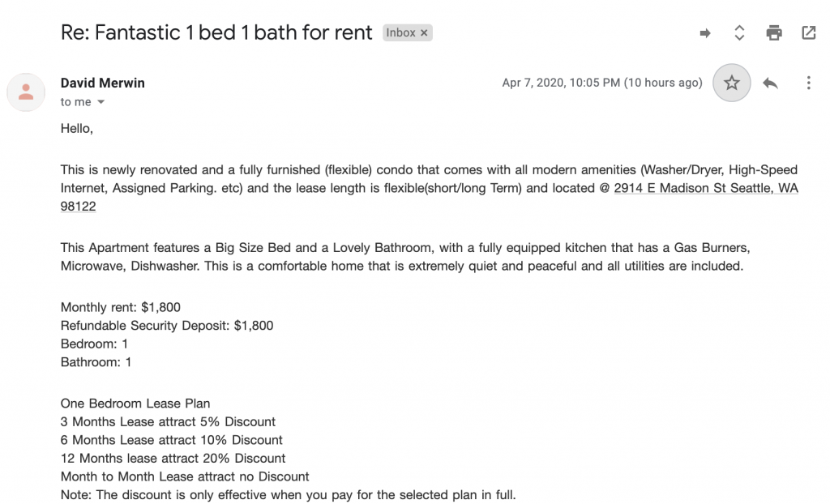
Task: Click the Apr 7, 2020 timestamp
Action: [x=601, y=83]
